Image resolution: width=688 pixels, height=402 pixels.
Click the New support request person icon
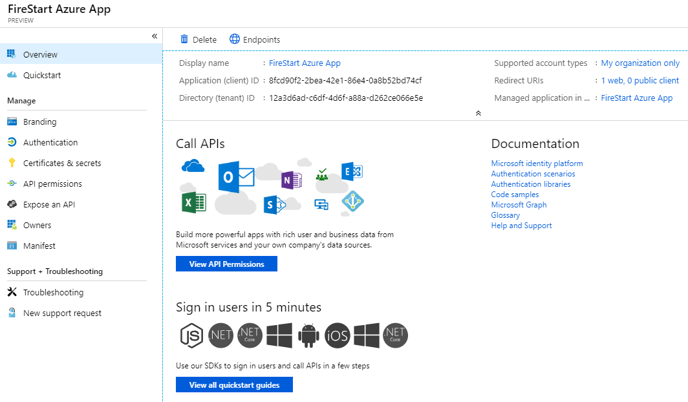[12, 312]
